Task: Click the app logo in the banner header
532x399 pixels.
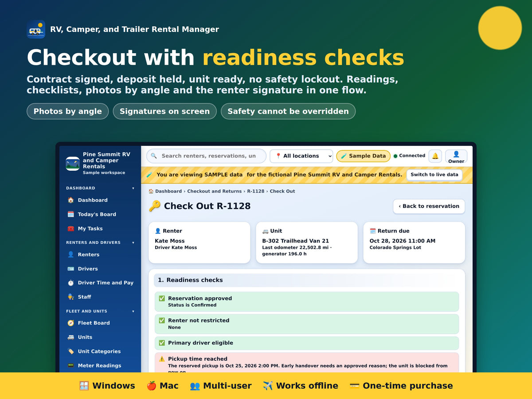Action: (x=36, y=29)
